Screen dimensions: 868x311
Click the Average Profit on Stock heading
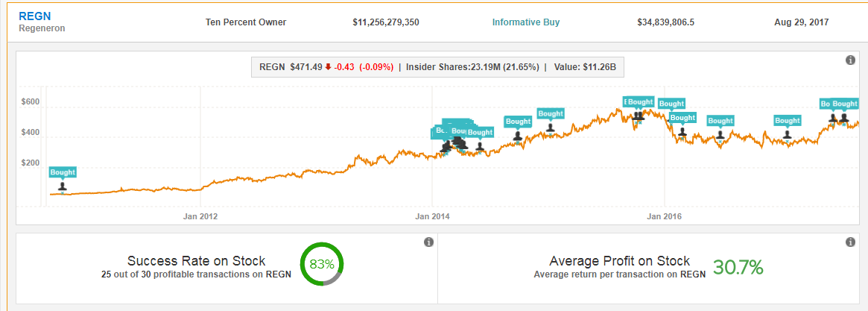[x=620, y=261]
